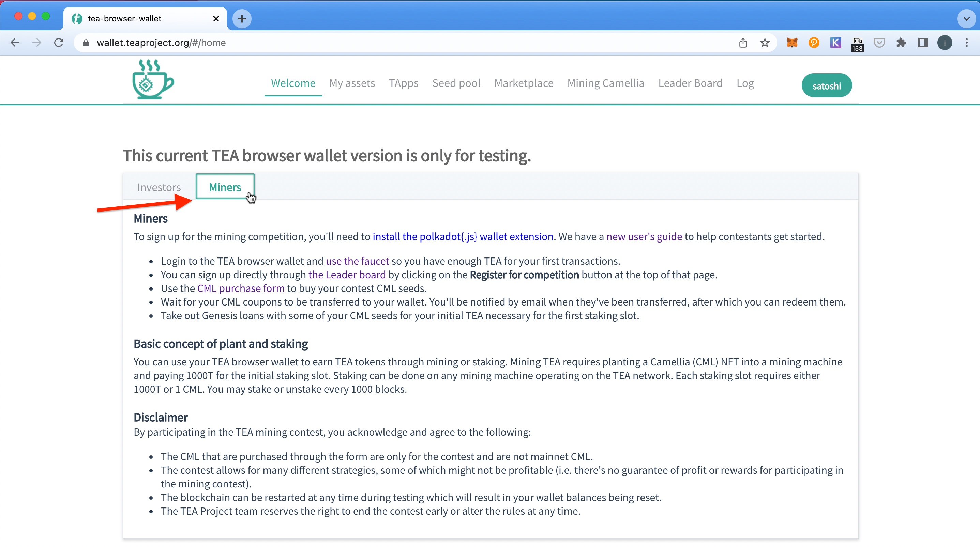
Task: Switch to the Investors tab
Action: point(159,187)
